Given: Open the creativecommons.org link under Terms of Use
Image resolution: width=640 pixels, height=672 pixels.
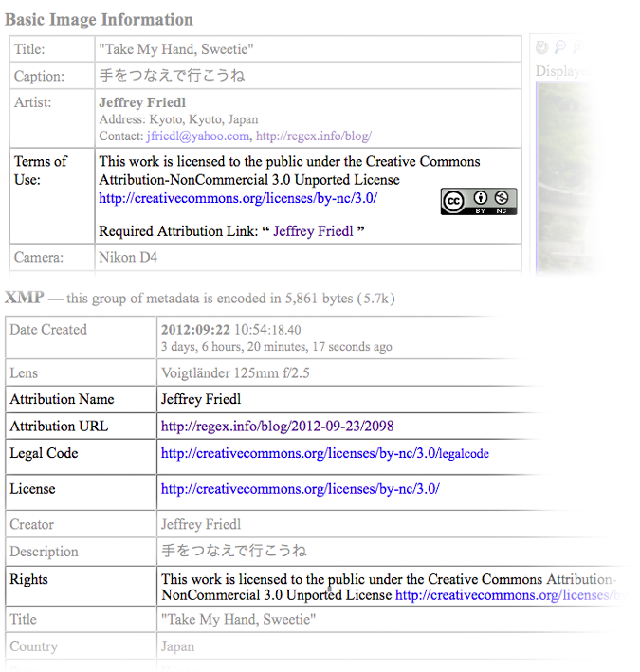Looking at the screenshot, I should pos(238,198).
